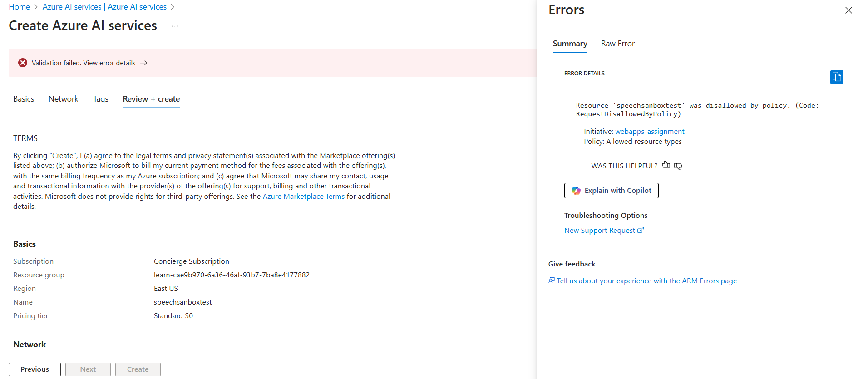Click Validation failed. View error details banner
The image size is (868, 379).
[x=272, y=63]
